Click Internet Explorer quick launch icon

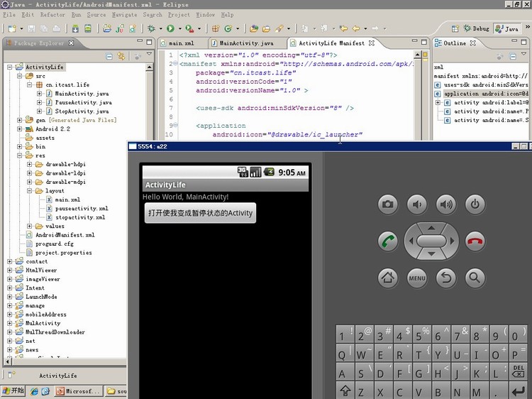34,391
